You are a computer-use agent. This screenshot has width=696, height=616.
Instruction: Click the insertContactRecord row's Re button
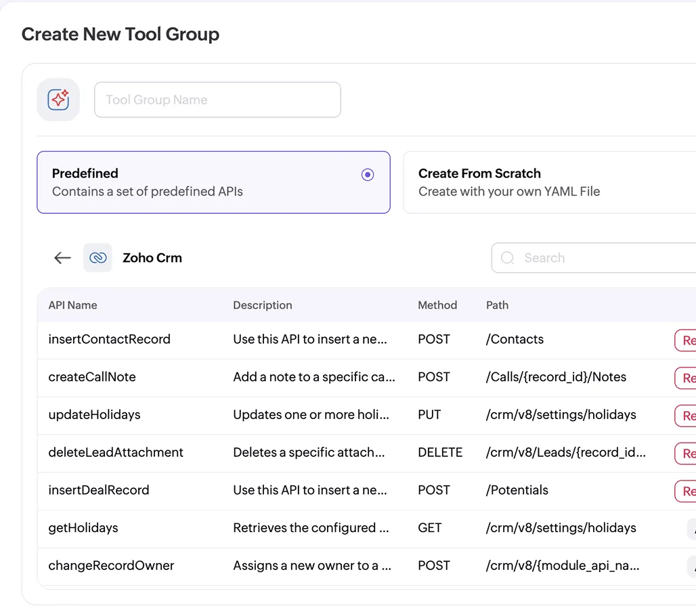685,340
